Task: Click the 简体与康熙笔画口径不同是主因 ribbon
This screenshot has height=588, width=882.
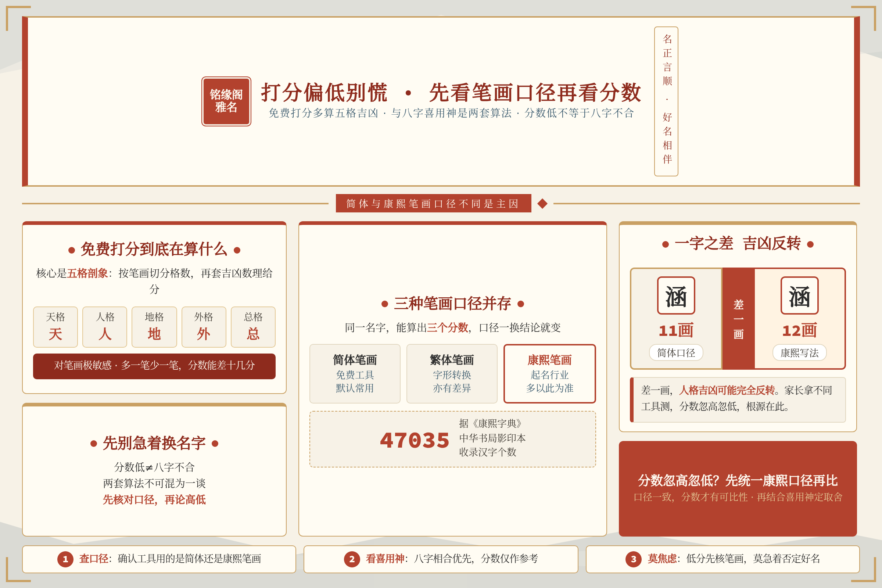Action: pos(433,203)
